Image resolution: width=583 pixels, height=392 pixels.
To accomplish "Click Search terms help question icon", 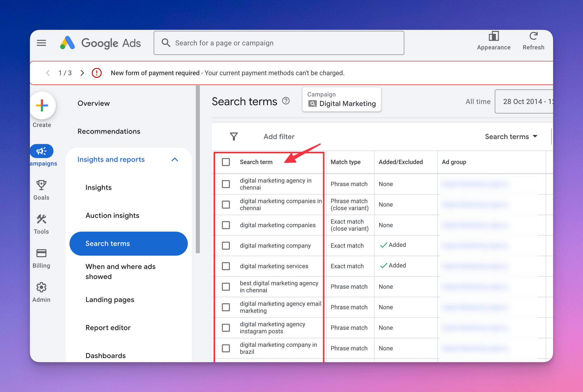I will tap(286, 101).
